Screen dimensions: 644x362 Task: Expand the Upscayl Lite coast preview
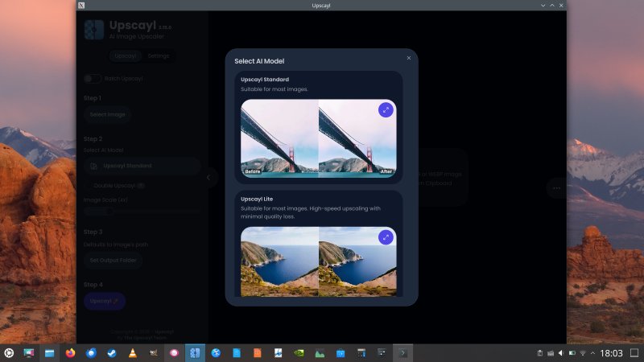[x=386, y=237]
